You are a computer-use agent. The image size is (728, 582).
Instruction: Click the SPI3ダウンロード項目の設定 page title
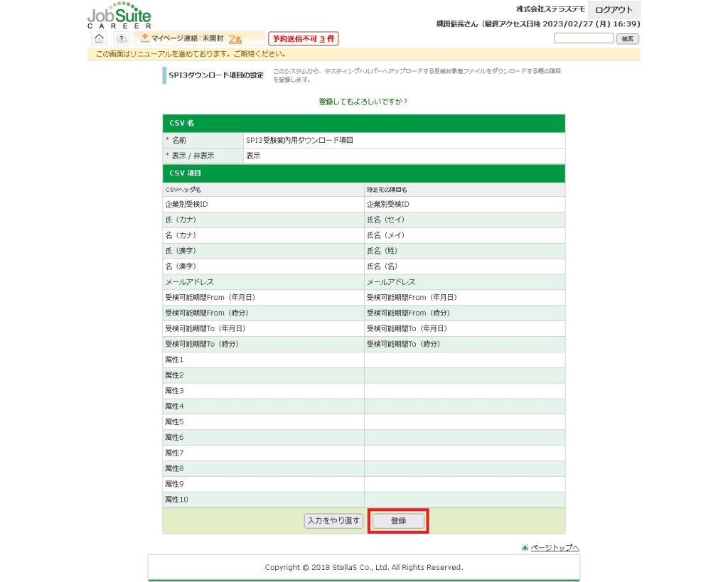tap(216, 75)
